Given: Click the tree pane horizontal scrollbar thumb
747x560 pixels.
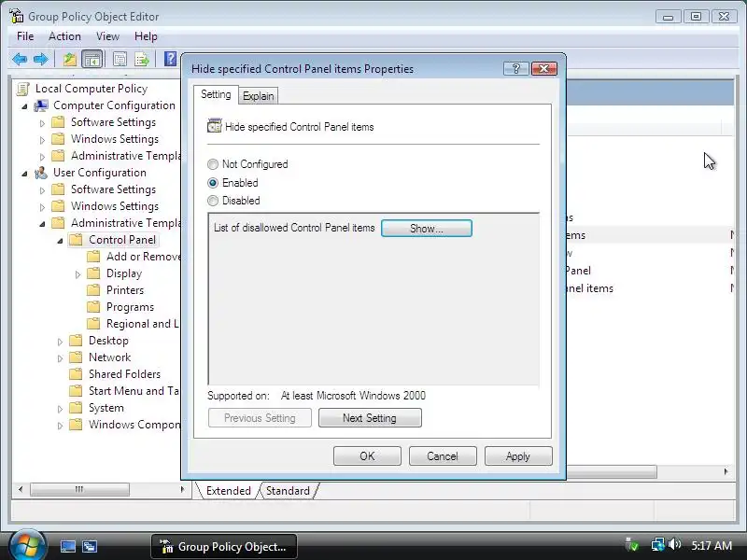Looking at the screenshot, I should point(79,489).
